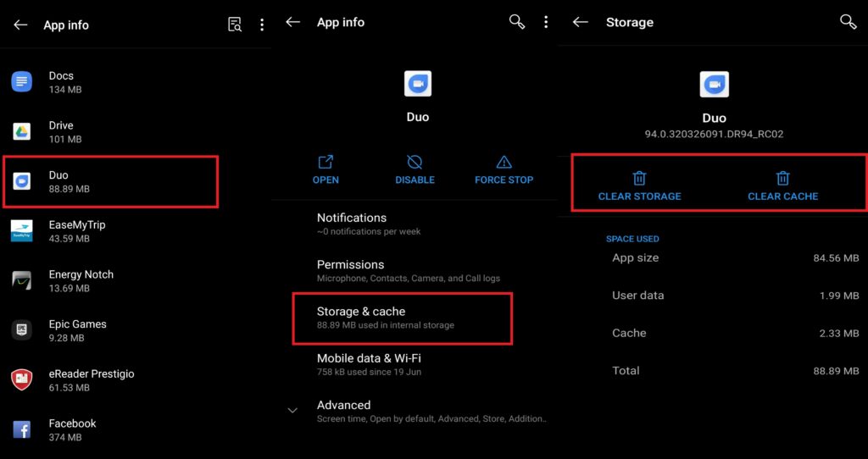Select Facebook in the apps list
868x459 pixels.
click(136, 429)
